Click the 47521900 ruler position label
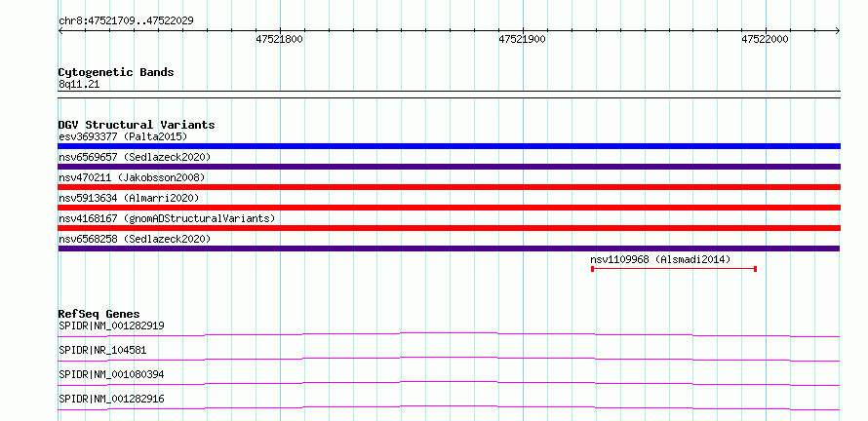Viewport: 868px width, 421px height. point(522,39)
